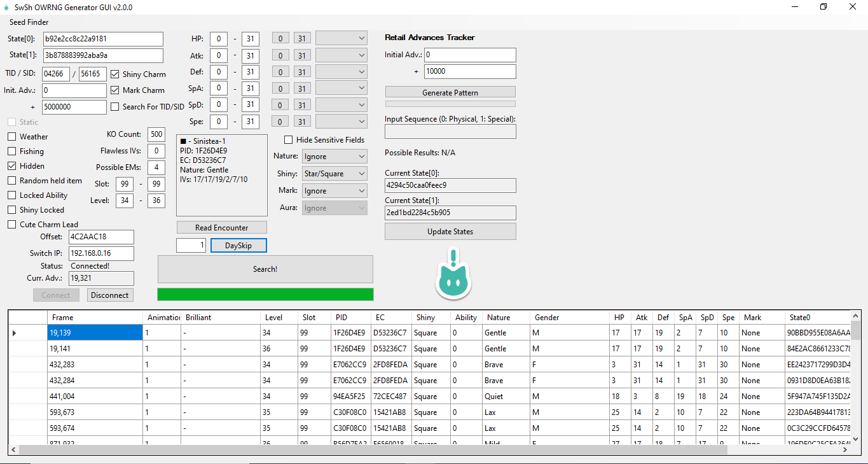Click the 31 preset button for Spe
Screen dimensions: 868x464
tap(303, 122)
